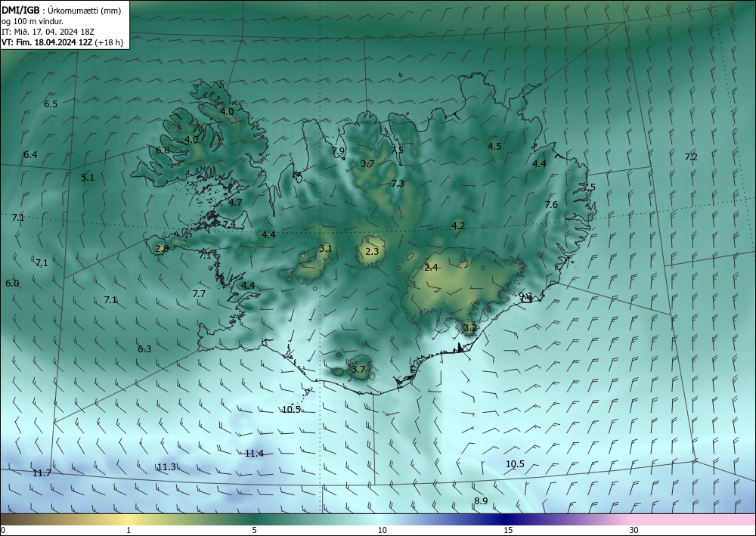Screen dimensions: 756x536
Task: Click the 11.4 value south of Iceland
Action: pyautogui.click(x=254, y=454)
